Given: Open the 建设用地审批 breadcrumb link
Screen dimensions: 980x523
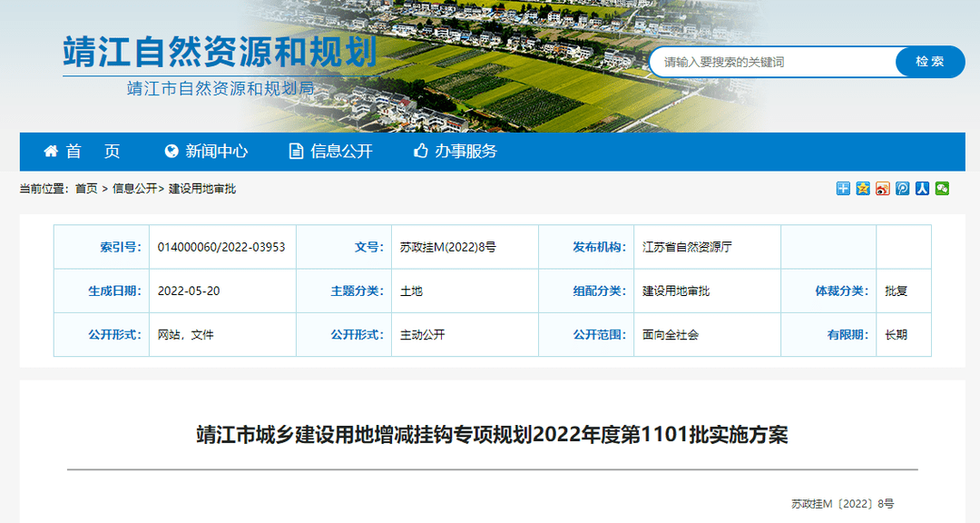Looking at the screenshot, I should click(202, 189).
